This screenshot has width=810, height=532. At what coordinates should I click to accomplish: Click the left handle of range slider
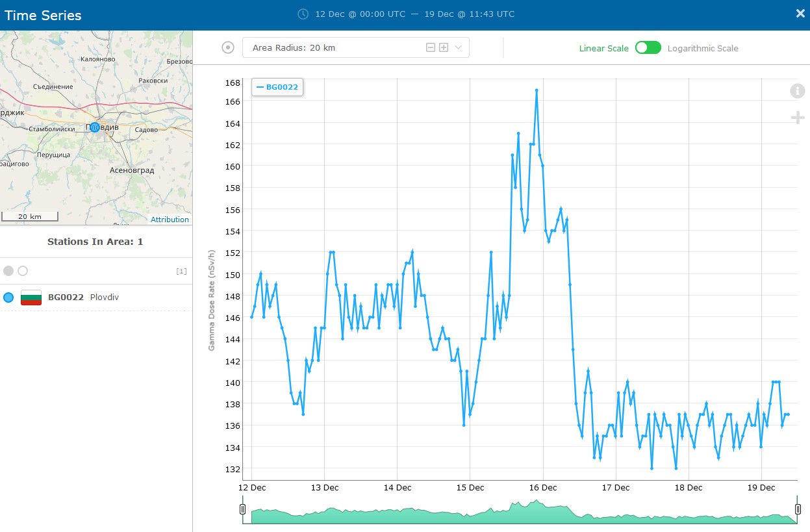pyautogui.click(x=243, y=509)
